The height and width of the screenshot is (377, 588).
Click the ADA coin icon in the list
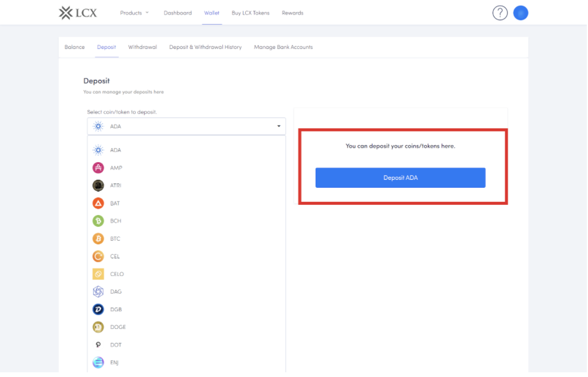(98, 150)
